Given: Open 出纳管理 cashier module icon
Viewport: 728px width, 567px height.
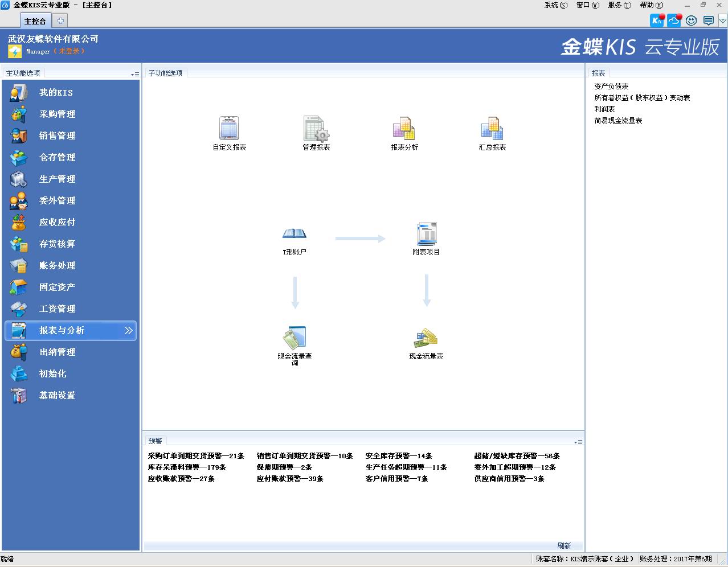Looking at the screenshot, I should coord(19,352).
